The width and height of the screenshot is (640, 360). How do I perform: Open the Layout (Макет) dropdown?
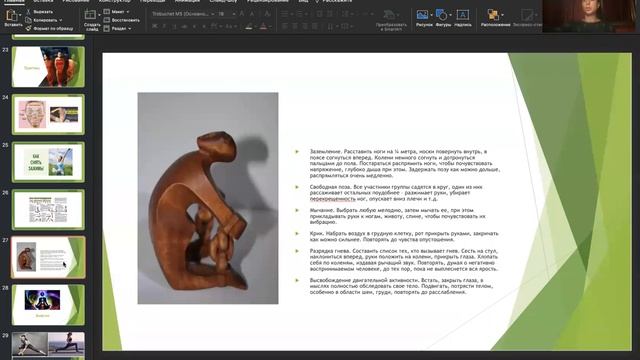pos(117,12)
